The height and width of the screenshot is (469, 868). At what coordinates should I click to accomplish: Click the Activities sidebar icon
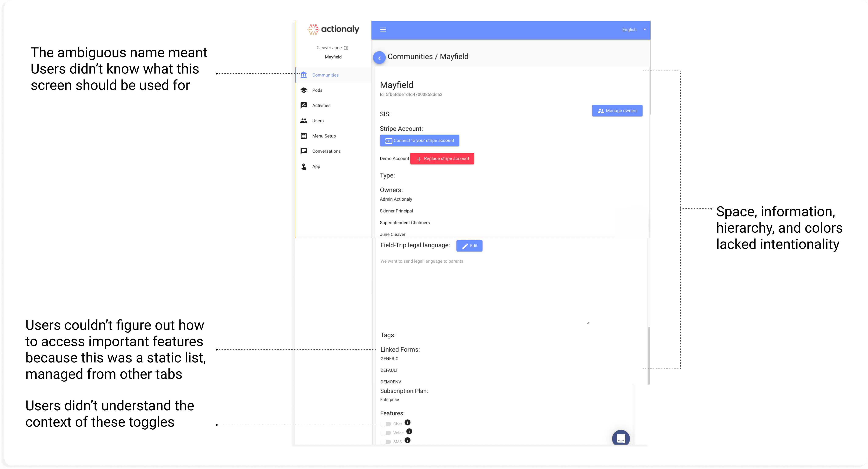(304, 105)
